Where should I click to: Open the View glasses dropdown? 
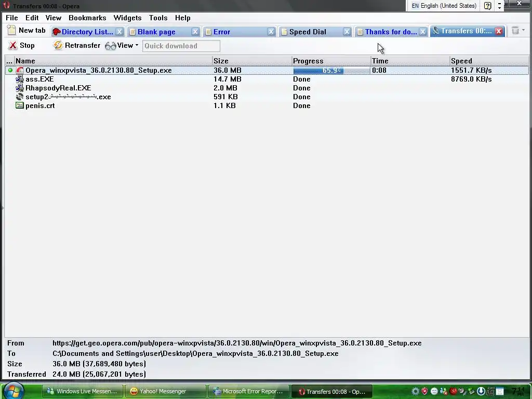122,46
